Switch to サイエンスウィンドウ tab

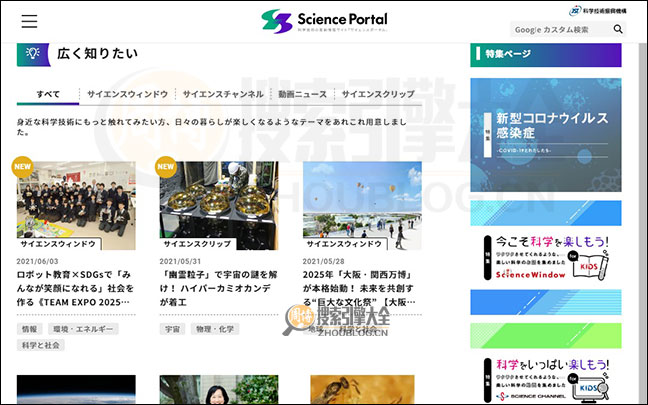(127, 94)
